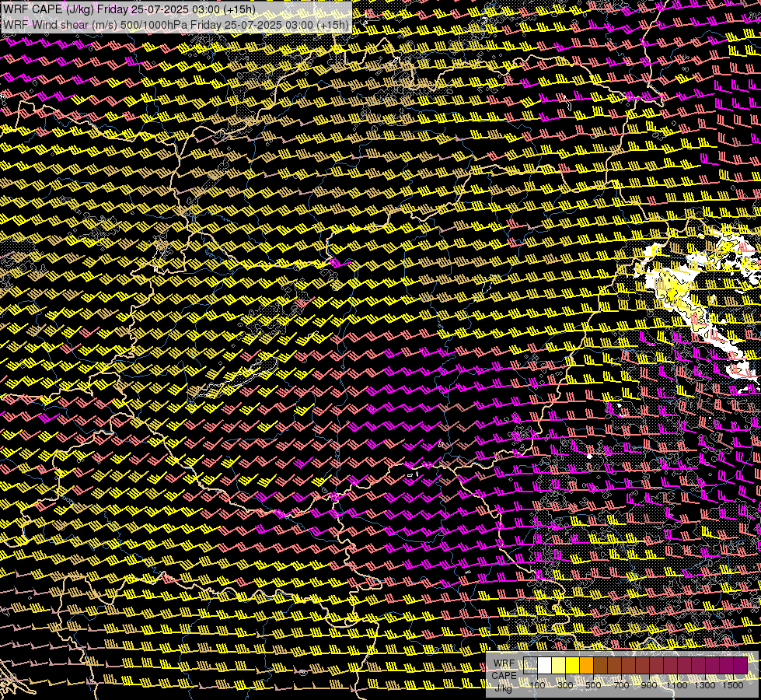Click the 300 legend value
Viewport: 761px width, 700px height.
pos(565,685)
